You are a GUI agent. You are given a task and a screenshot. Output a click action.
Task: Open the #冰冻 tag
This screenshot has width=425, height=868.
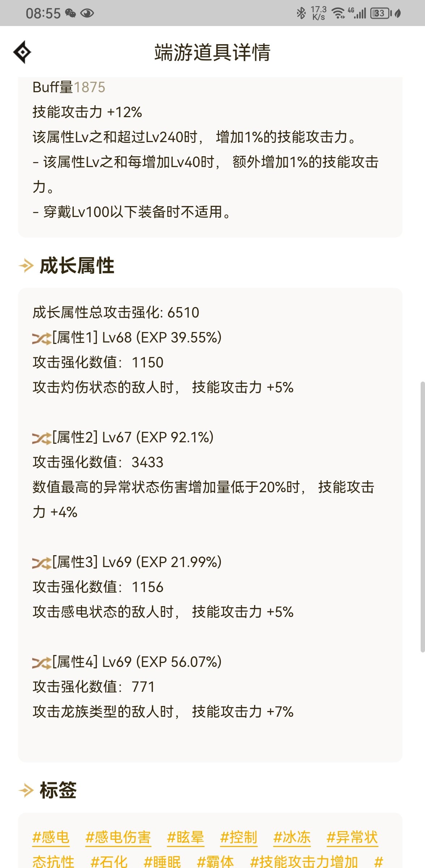[292, 837]
